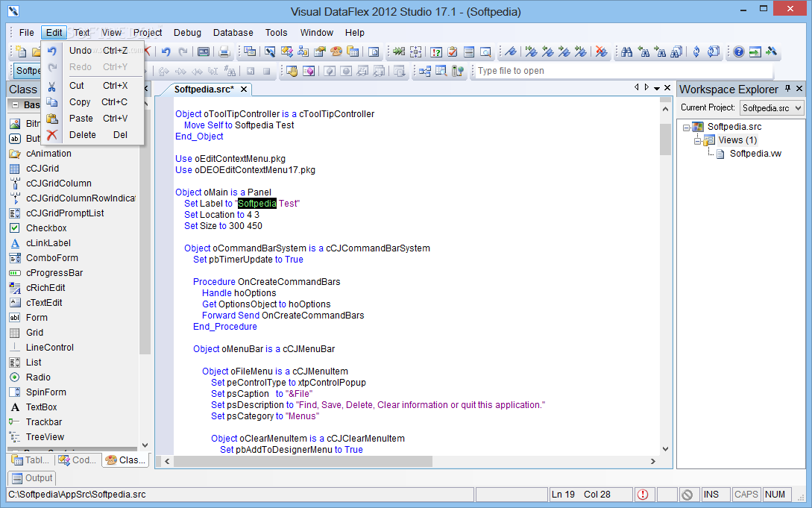
Task: Click the red error indicator in the status bar
Action: click(x=643, y=495)
